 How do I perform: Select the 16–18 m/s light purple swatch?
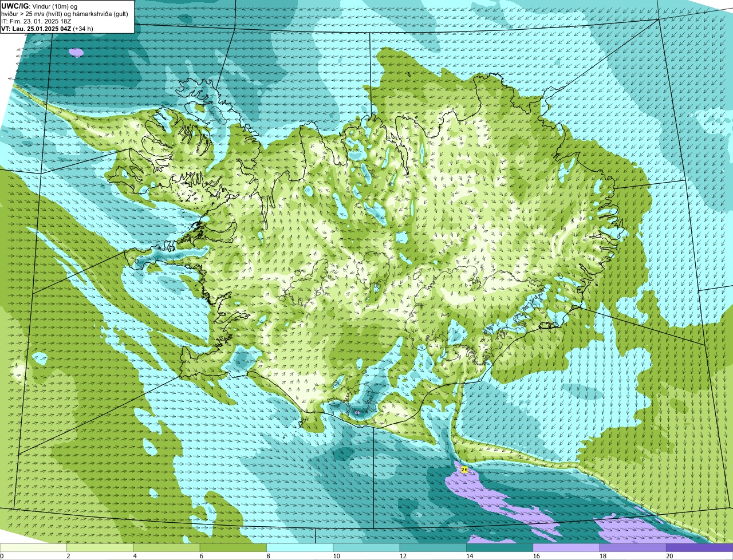pyautogui.click(x=566, y=547)
